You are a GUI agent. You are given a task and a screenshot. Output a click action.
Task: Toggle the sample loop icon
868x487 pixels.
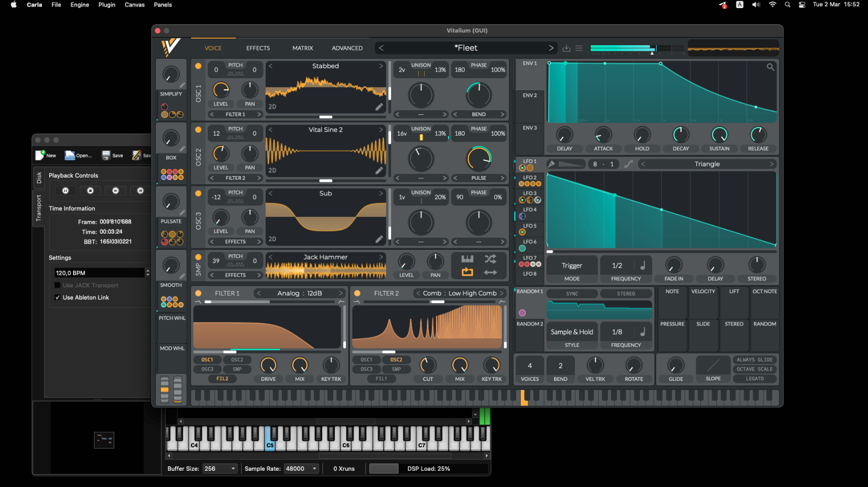point(467,272)
